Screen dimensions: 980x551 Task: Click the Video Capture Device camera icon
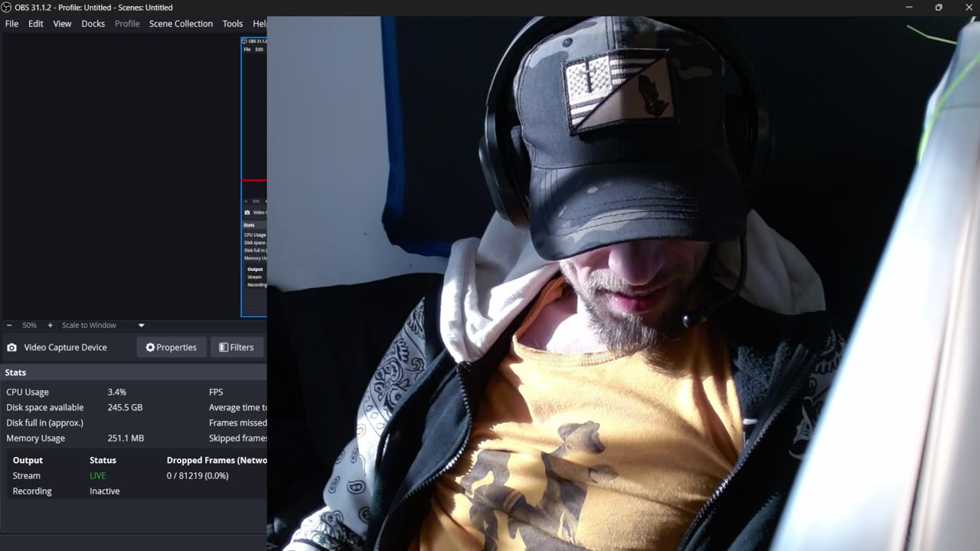[x=11, y=347]
